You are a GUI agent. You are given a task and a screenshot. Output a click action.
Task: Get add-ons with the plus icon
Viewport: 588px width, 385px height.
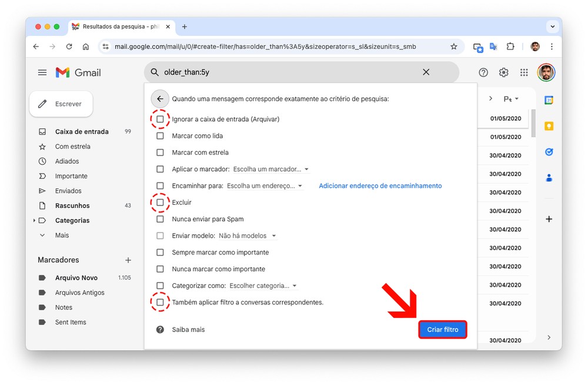549,219
